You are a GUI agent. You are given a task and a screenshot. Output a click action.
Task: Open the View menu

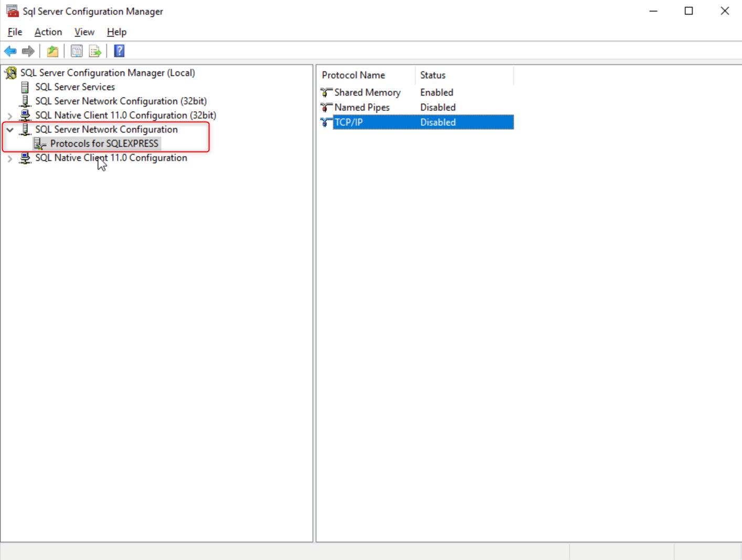click(x=84, y=32)
